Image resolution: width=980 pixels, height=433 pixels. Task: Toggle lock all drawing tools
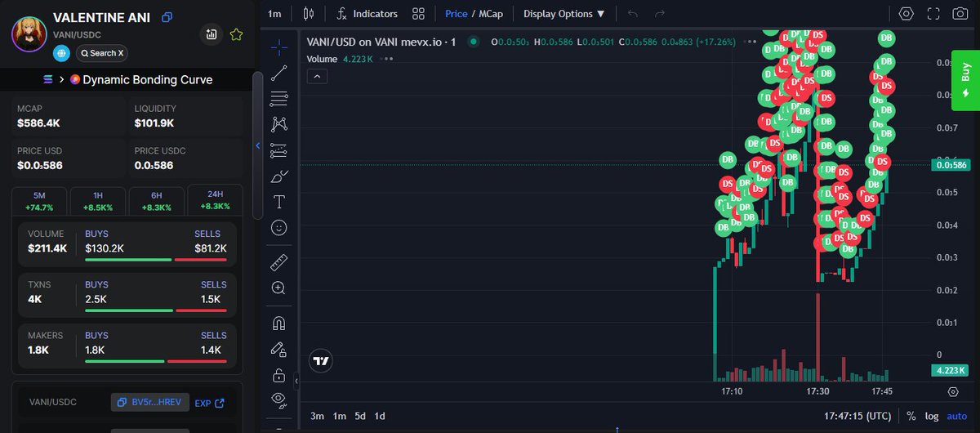[x=279, y=376]
